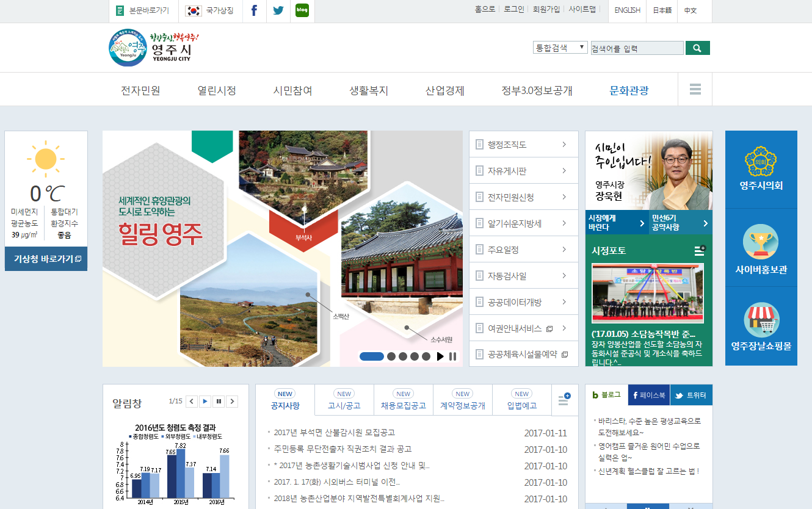Select the green search magnifier icon
This screenshot has width=812, height=509.
(698, 47)
